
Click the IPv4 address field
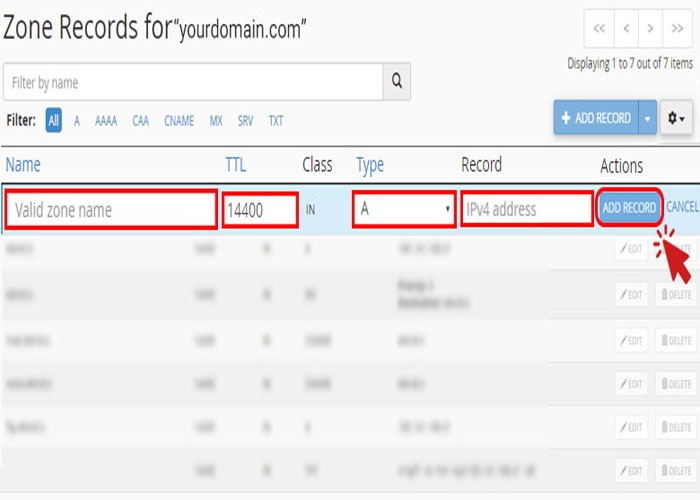coord(527,210)
